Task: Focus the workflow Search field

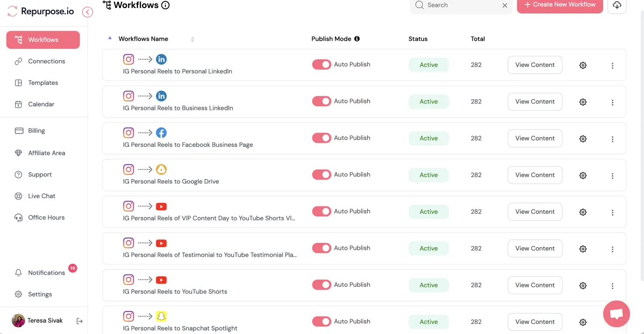Action: coord(460,5)
